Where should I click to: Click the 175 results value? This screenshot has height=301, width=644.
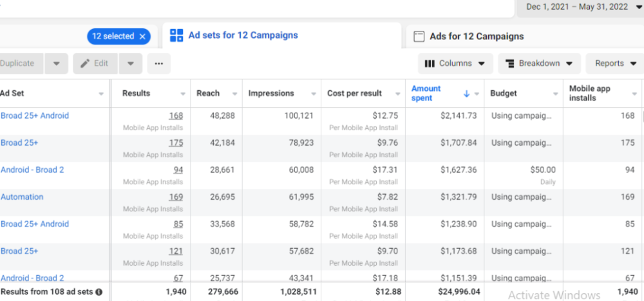click(x=176, y=143)
